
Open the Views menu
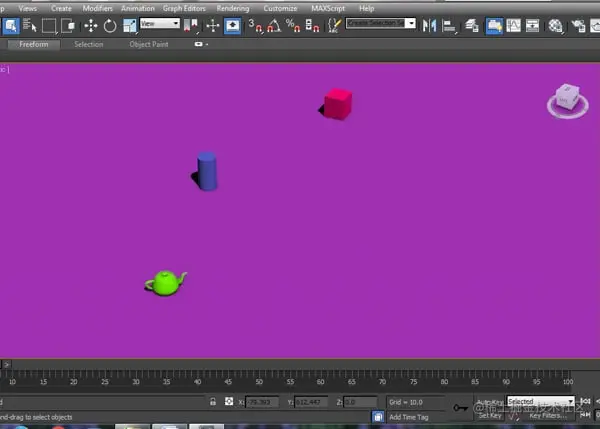click(x=28, y=8)
